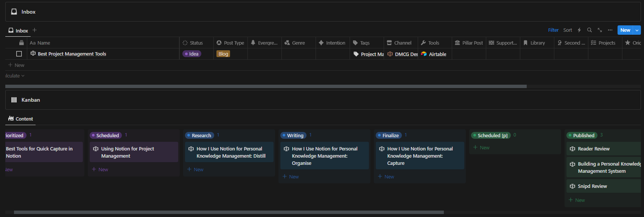The width and height of the screenshot is (644, 217).
Task: Add new card in Published column
Action: pyautogui.click(x=577, y=200)
